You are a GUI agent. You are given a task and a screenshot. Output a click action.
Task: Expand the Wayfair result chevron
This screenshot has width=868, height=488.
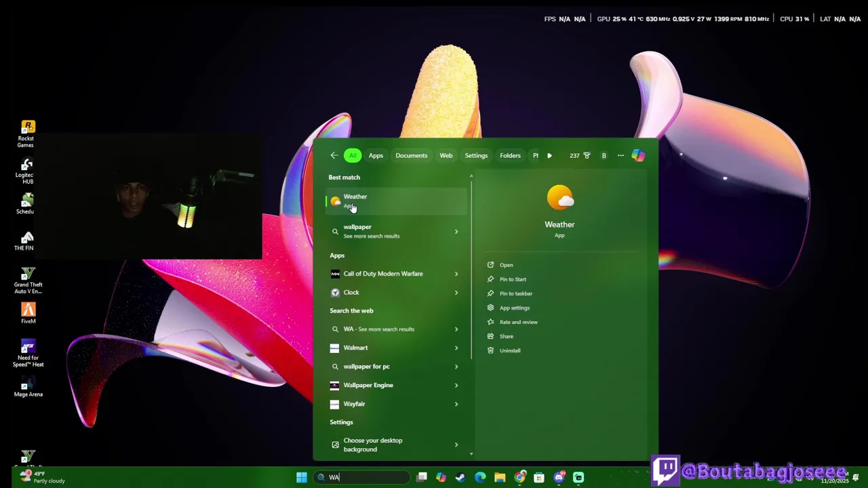(456, 404)
